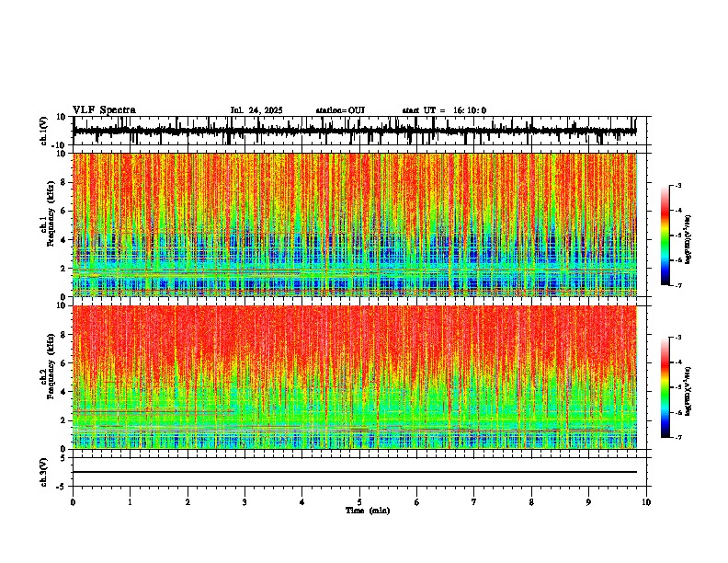Click the ch.1 frequency tick label "4"

tap(63, 240)
